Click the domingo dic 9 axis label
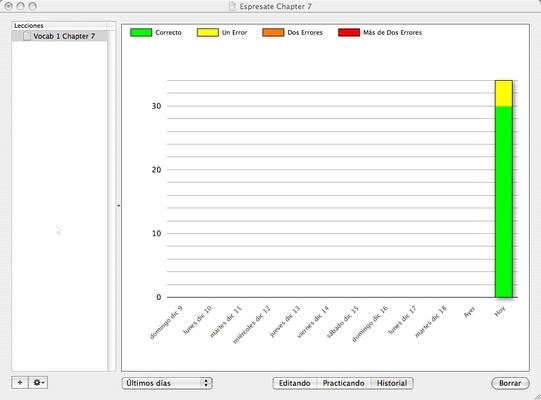 tap(166, 323)
